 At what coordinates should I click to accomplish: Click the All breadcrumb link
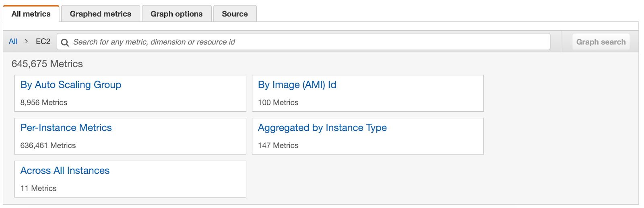(13, 42)
